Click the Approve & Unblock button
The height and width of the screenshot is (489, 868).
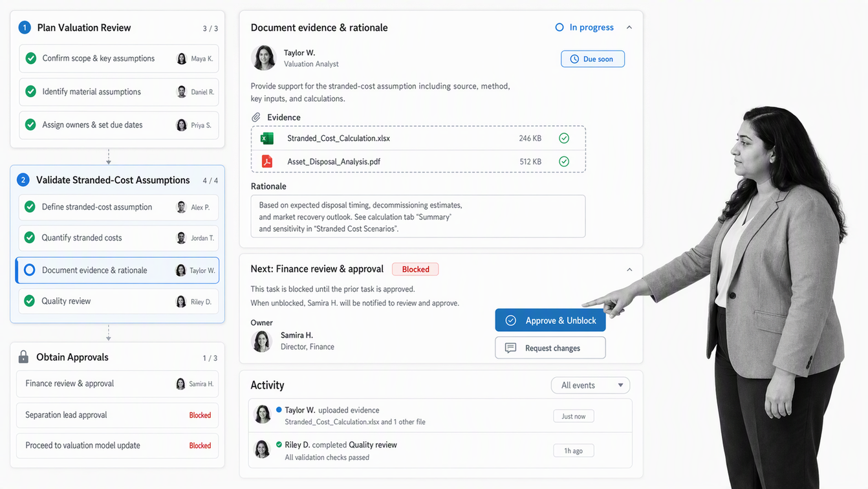pos(550,320)
